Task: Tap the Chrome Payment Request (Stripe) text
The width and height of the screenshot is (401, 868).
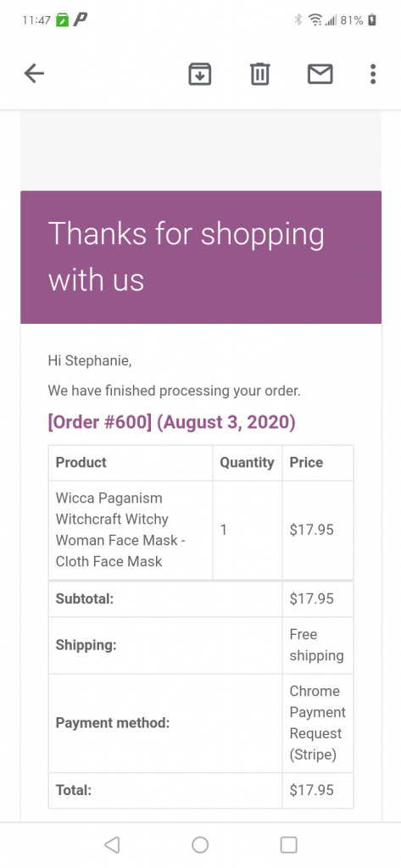Action: 317,723
